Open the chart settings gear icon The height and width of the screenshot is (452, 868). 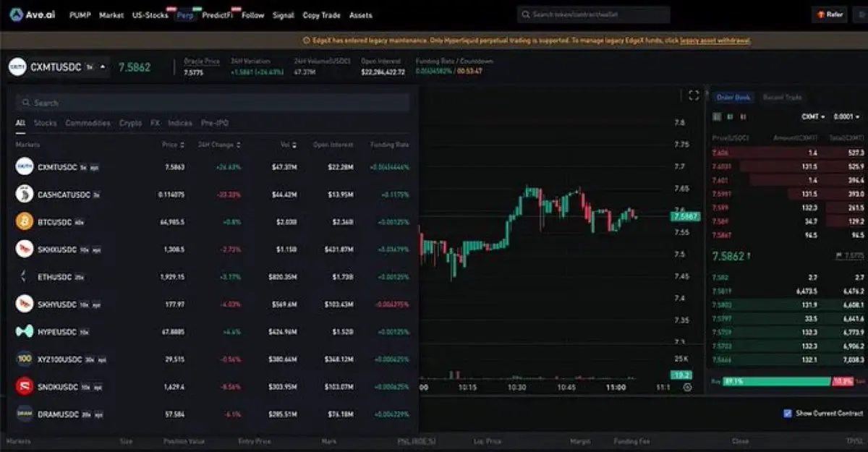point(687,387)
